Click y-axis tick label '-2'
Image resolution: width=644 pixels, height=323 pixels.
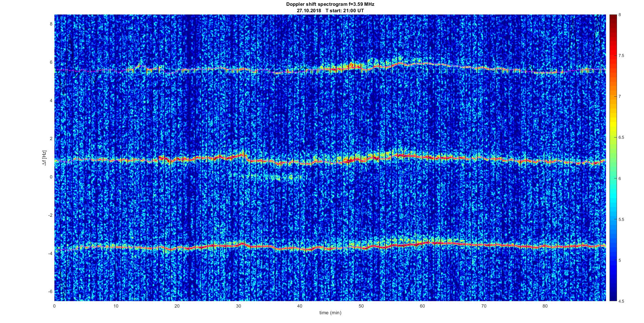coord(50,215)
